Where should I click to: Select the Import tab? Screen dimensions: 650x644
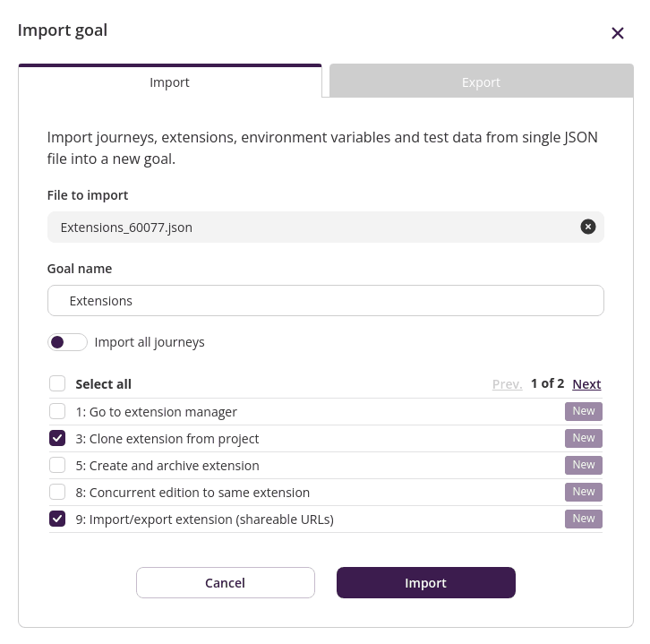tap(169, 82)
